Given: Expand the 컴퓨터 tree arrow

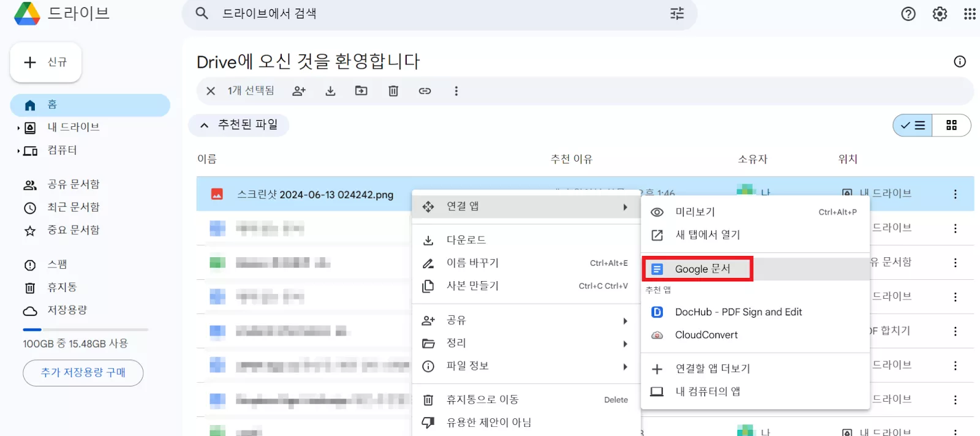Looking at the screenshot, I should 18,151.
